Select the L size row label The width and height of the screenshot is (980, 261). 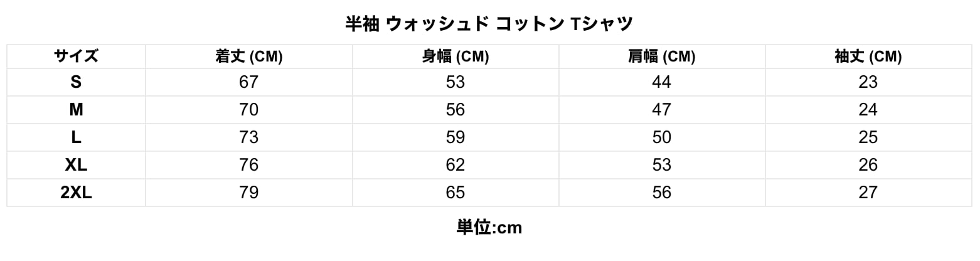76,137
